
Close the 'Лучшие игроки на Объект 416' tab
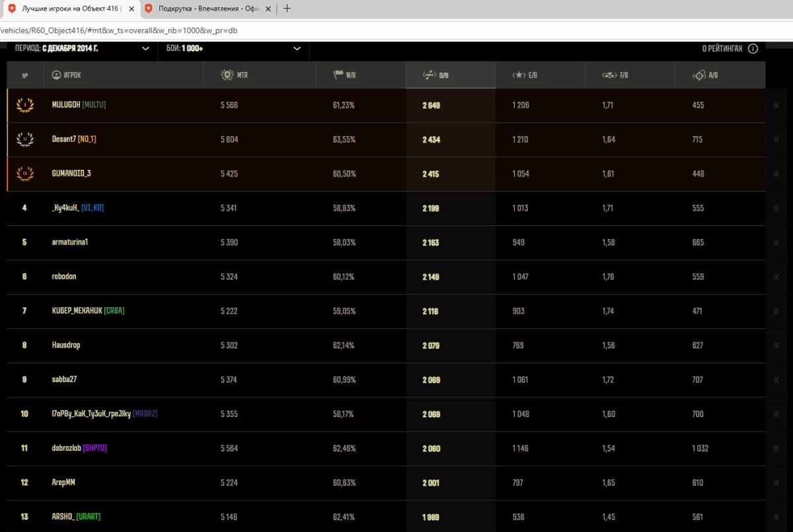pos(132,9)
